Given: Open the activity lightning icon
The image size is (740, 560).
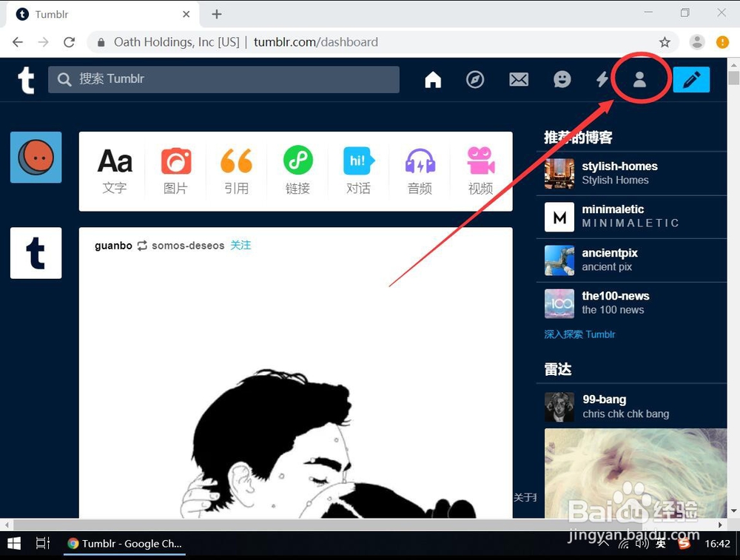Looking at the screenshot, I should (x=602, y=79).
